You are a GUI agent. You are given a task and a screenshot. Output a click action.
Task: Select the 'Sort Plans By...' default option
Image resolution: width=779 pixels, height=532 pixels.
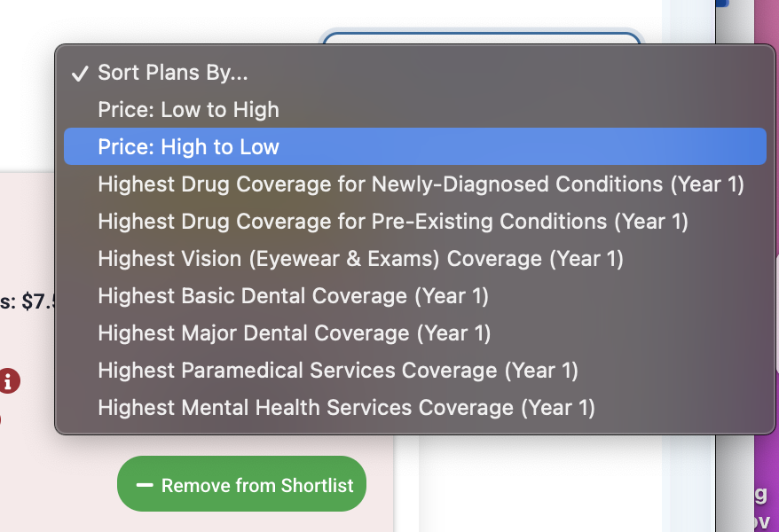173,73
